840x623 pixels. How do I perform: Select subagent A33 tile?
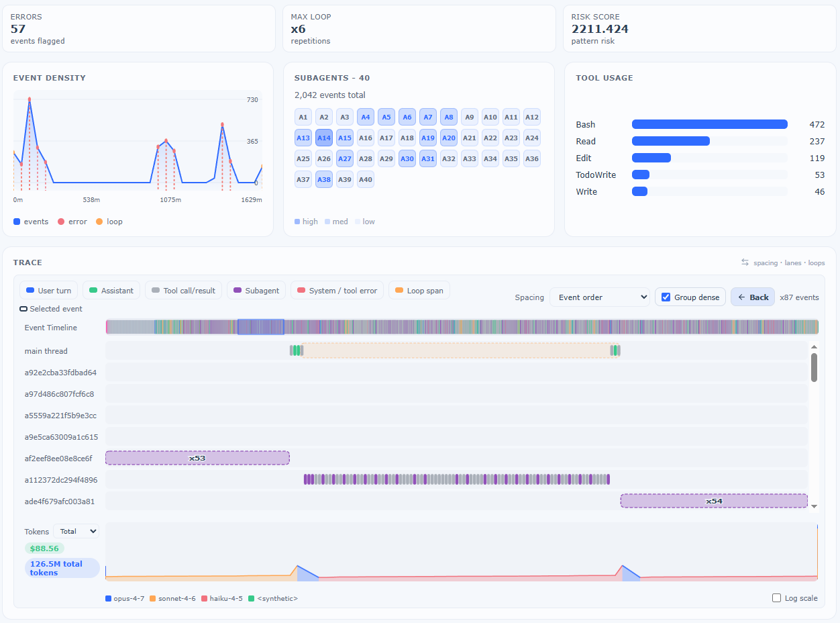(470, 159)
